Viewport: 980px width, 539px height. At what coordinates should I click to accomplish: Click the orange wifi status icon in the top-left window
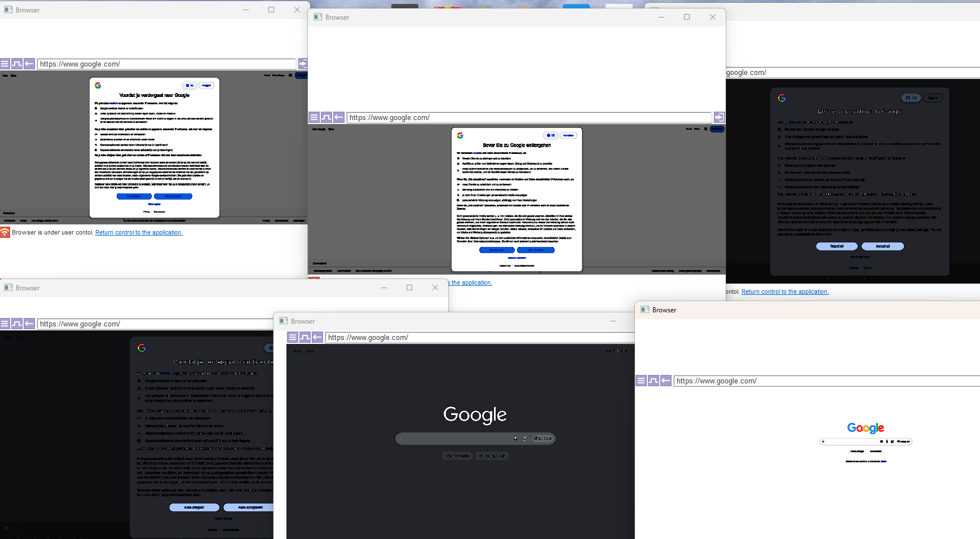coord(5,232)
